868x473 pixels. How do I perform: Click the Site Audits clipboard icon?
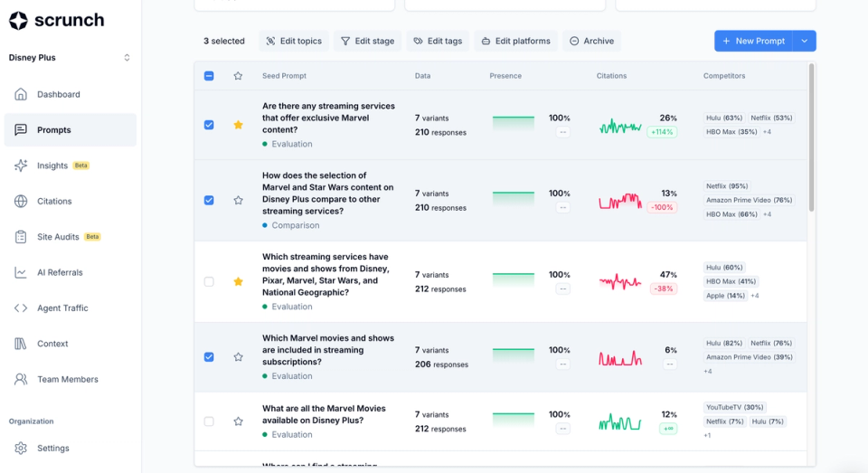pyautogui.click(x=21, y=237)
